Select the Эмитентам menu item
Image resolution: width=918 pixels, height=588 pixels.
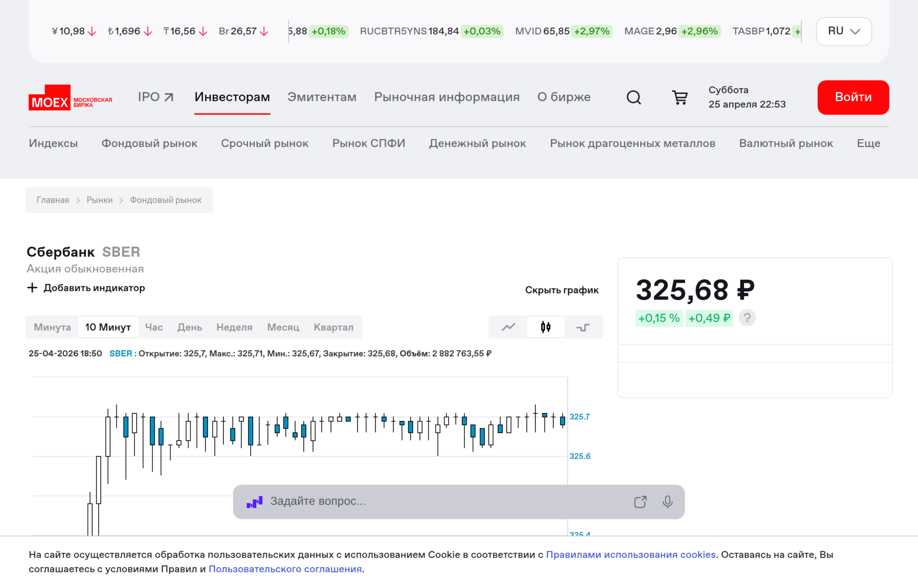click(x=322, y=97)
